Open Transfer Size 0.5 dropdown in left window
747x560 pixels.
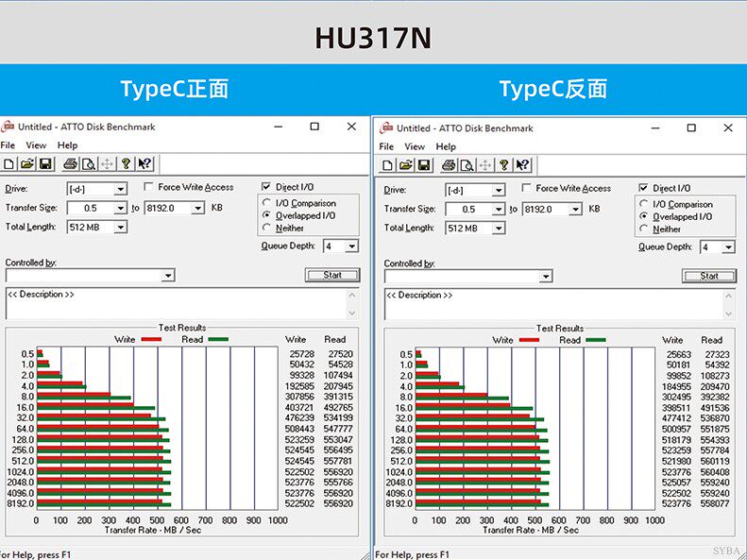click(121, 208)
